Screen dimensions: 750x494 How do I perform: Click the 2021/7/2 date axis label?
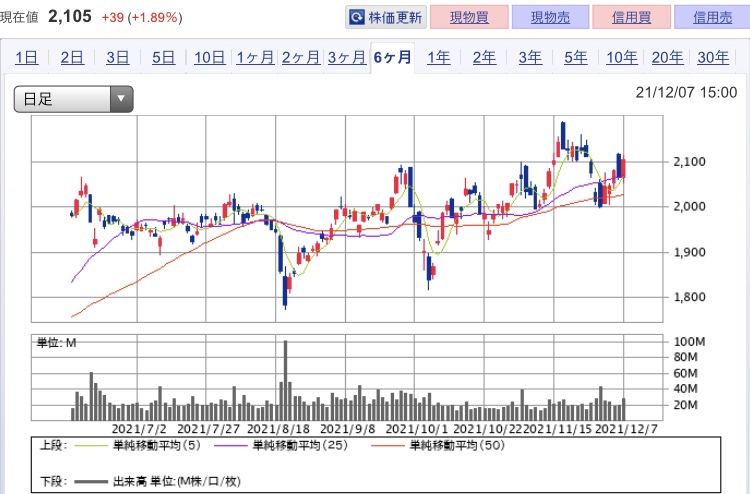139,428
